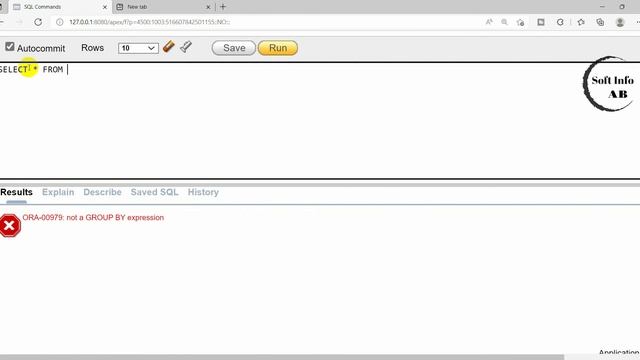Open the browser profile avatar

click(620, 22)
